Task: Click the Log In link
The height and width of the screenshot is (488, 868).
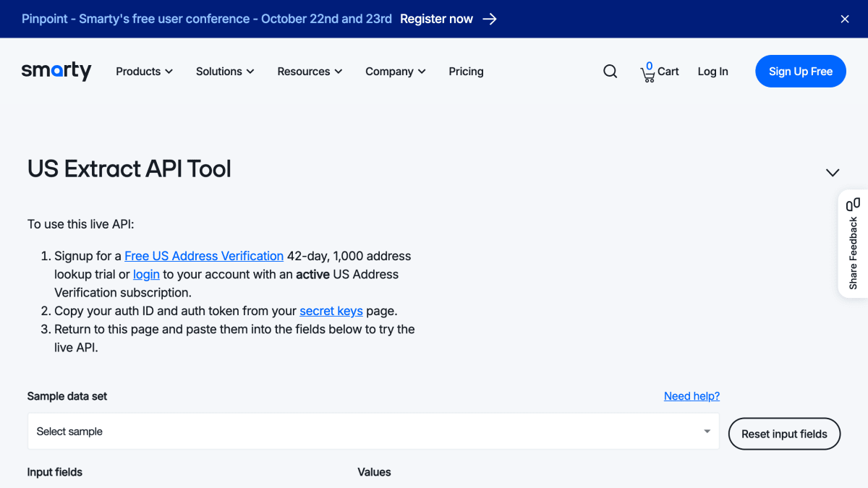Action: [712, 72]
